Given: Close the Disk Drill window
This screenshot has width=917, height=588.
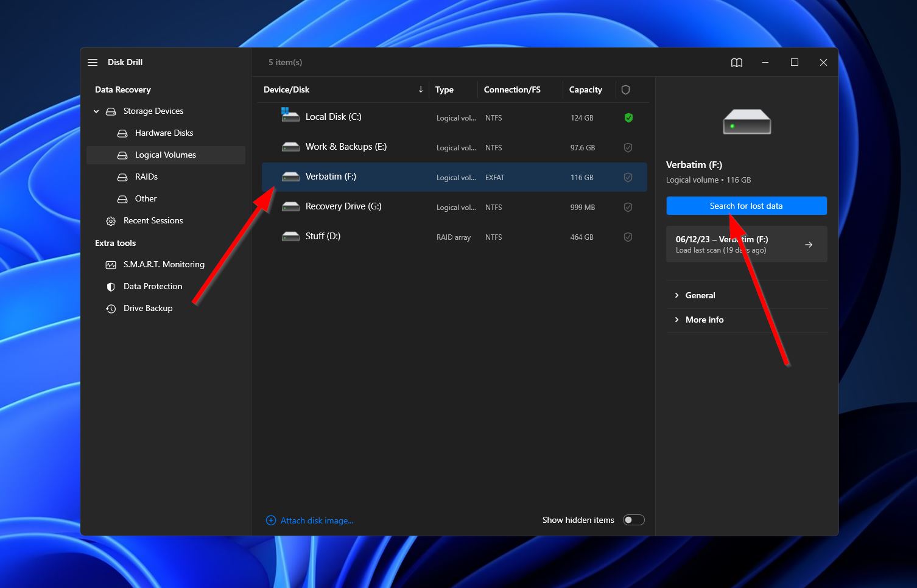Looking at the screenshot, I should [823, 62].
